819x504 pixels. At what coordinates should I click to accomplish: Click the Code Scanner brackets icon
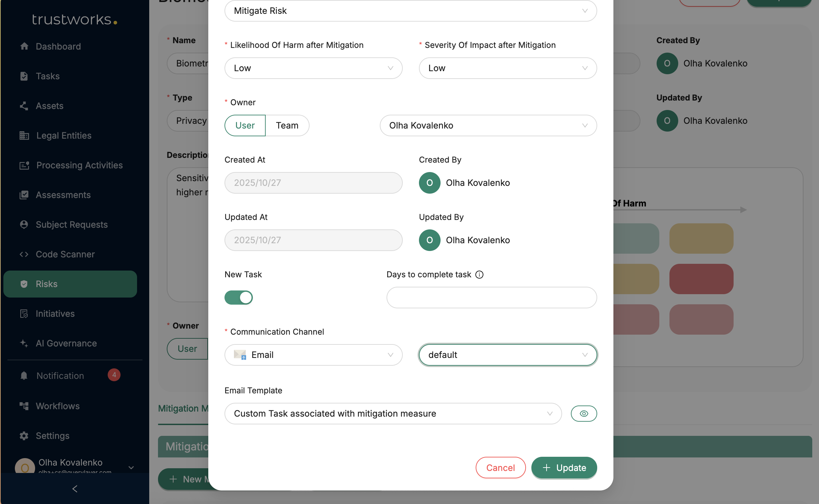[24, 254]
